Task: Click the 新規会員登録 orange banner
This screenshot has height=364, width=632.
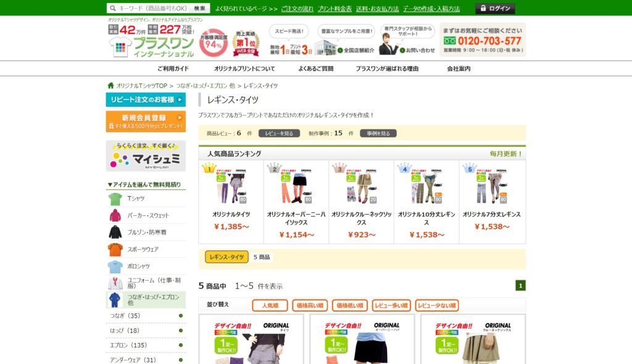Action: pyautogui.click(x=146, y=122)
